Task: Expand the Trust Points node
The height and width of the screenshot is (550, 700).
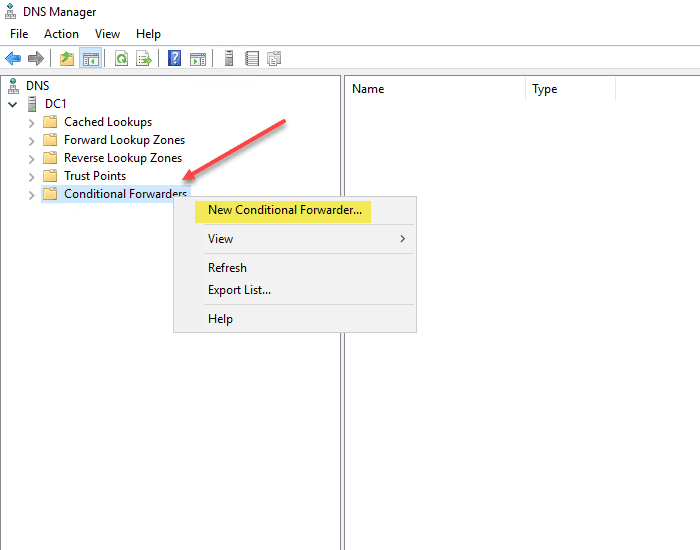Action: (x=31, y=177)
